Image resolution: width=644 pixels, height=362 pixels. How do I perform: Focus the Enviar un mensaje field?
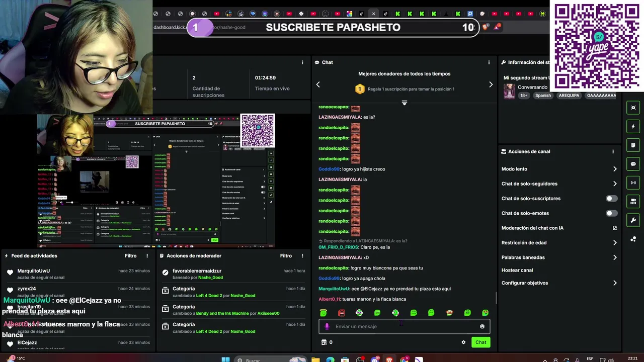pos(404,326)
